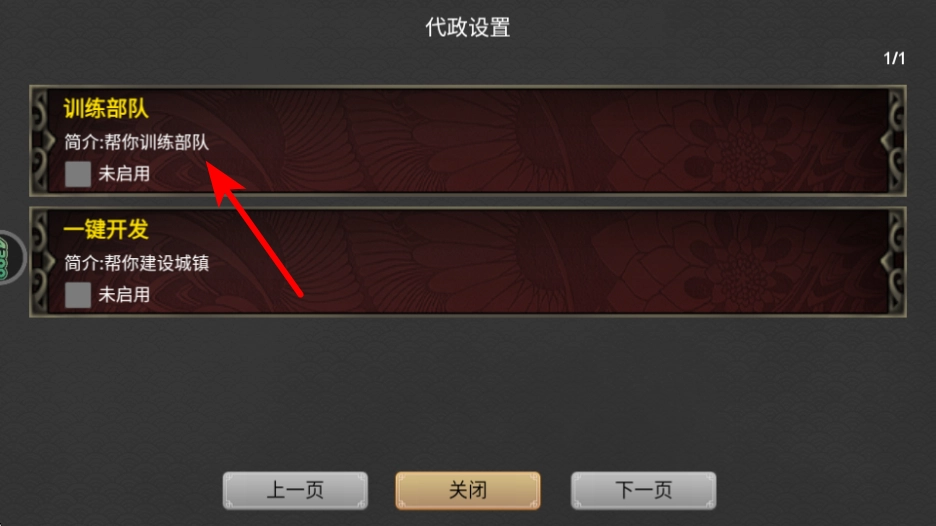This screenshot has width=936, height=526.
Task: Select the 训练部队 heading
Action: pos(106,109)
